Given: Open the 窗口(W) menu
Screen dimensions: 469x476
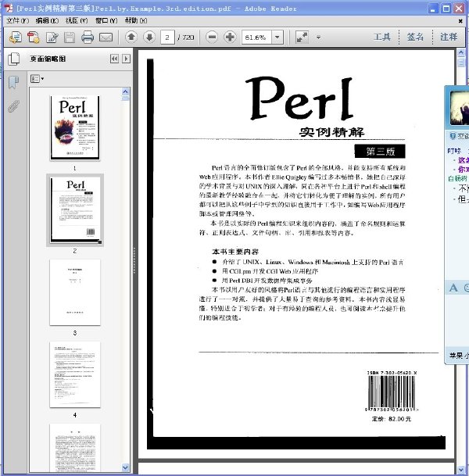Looking at the screenshot, I should tap(106, 20).
